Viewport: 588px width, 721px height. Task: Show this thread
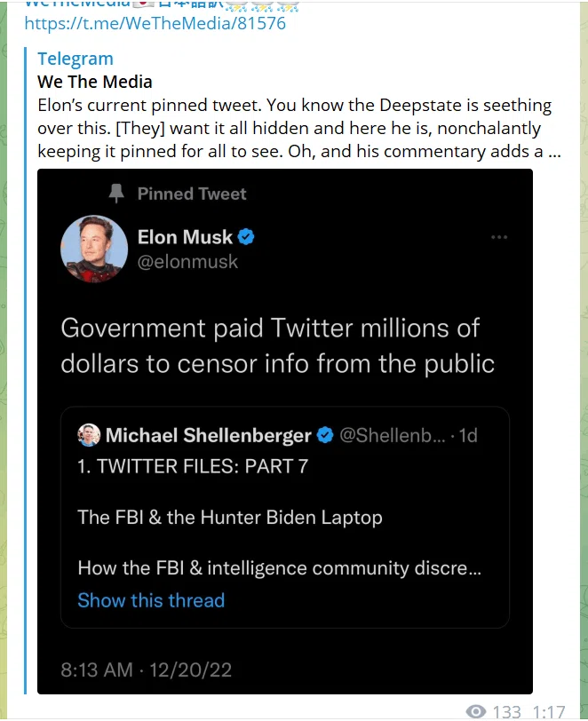coord(151,600)
